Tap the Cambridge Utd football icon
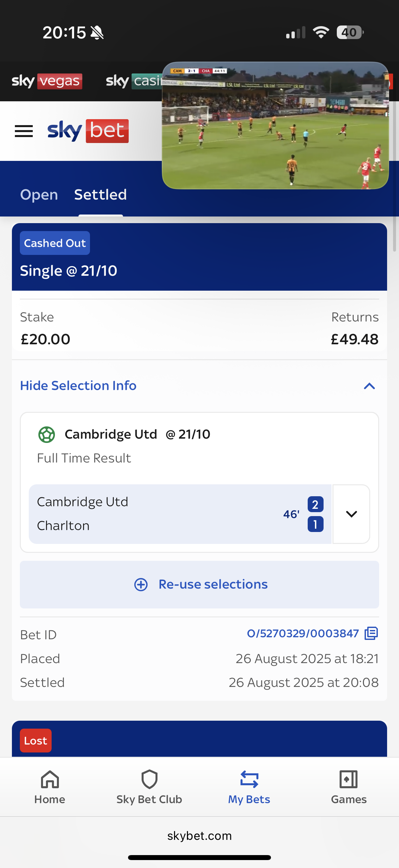This screenshot has width=399, height=868. [x=47, y=434]
